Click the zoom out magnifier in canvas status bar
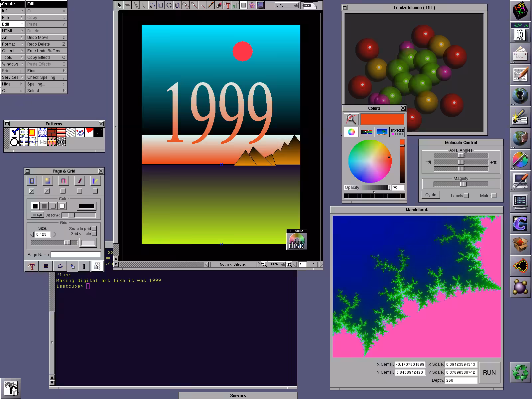 [x=264, y=264]
